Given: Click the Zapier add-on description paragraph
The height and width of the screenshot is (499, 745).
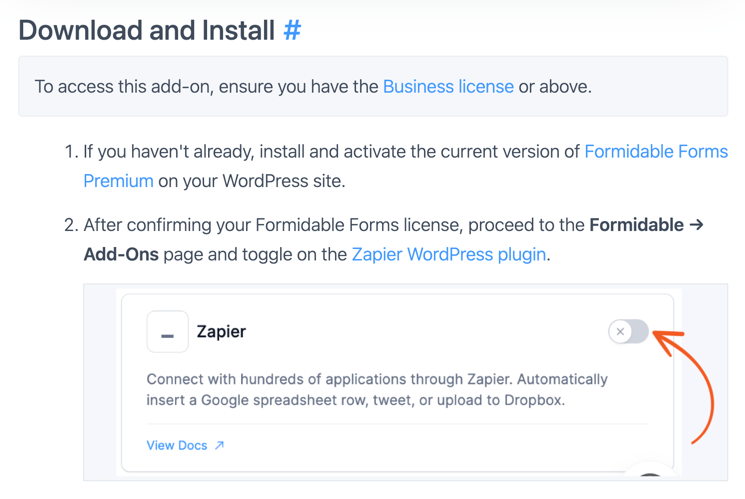Looking at the screenshot, I should pos(377,389).
